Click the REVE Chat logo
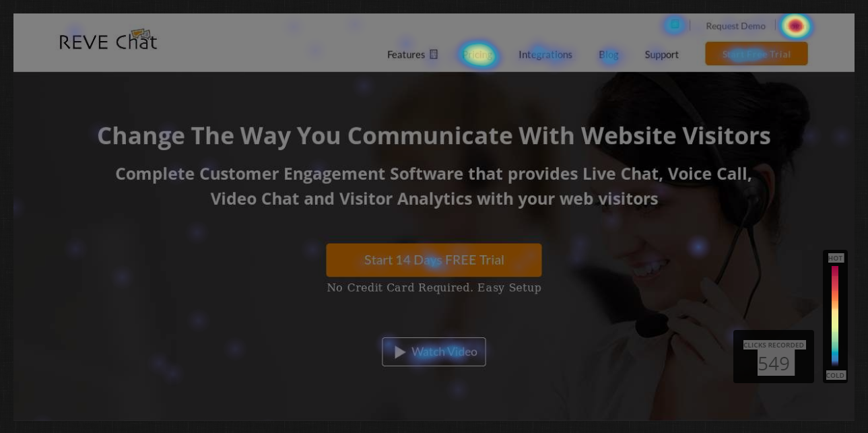 tap(108, 40)
